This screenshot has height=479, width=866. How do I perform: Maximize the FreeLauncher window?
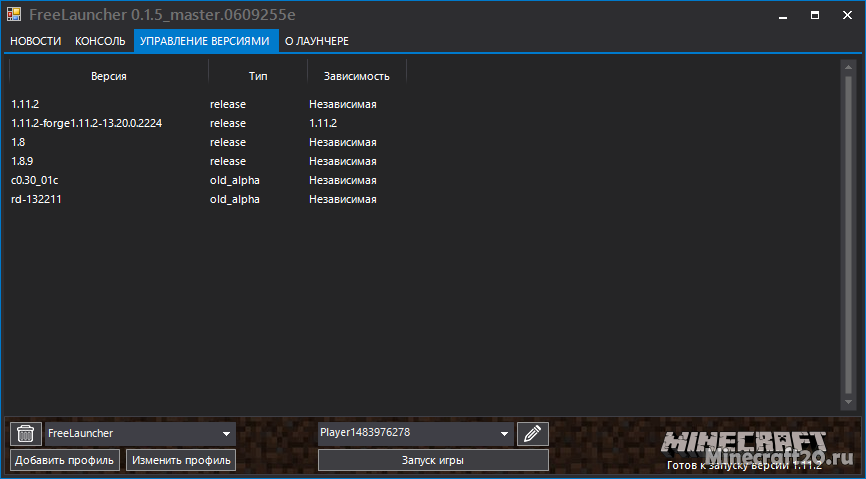click(x=815, y=15)
